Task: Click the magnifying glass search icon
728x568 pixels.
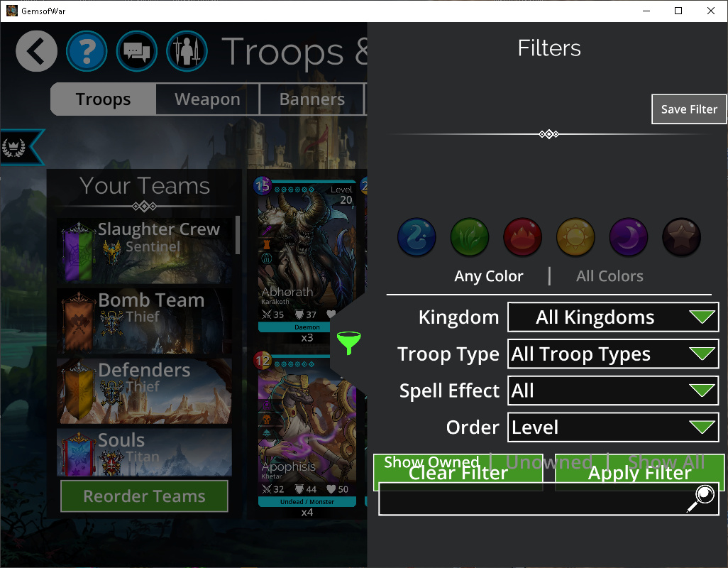Action: pyautogui.click(x=702, y=498)
